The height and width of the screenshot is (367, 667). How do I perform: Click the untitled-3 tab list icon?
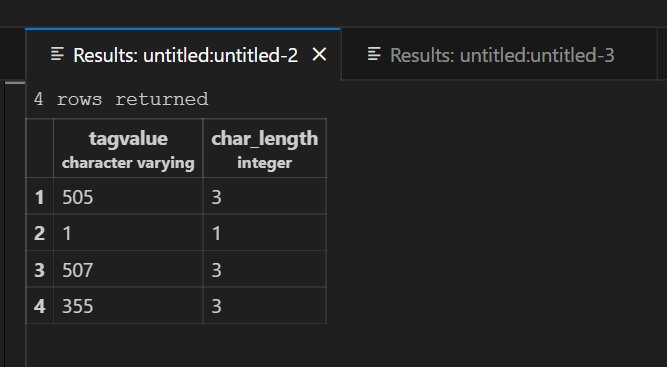pos(374,54)
